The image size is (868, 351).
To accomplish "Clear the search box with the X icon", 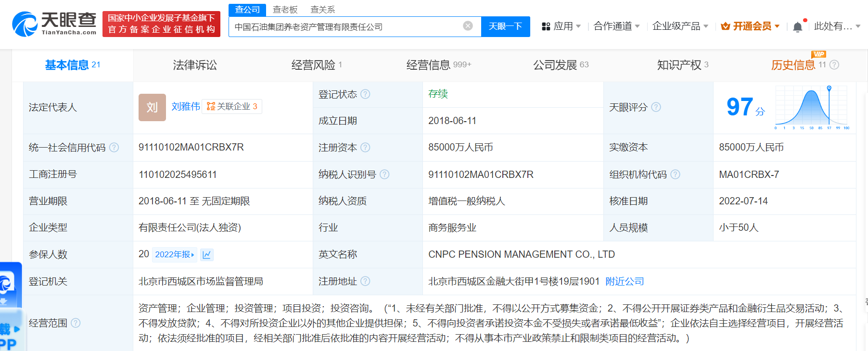I will [468, 26].
